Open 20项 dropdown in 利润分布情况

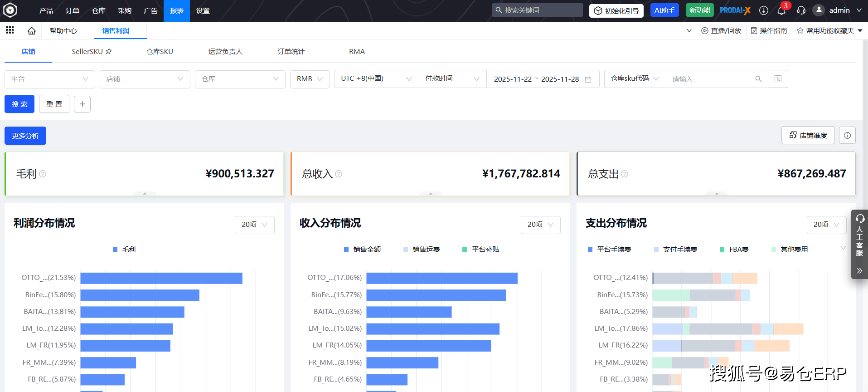point(254,225)
